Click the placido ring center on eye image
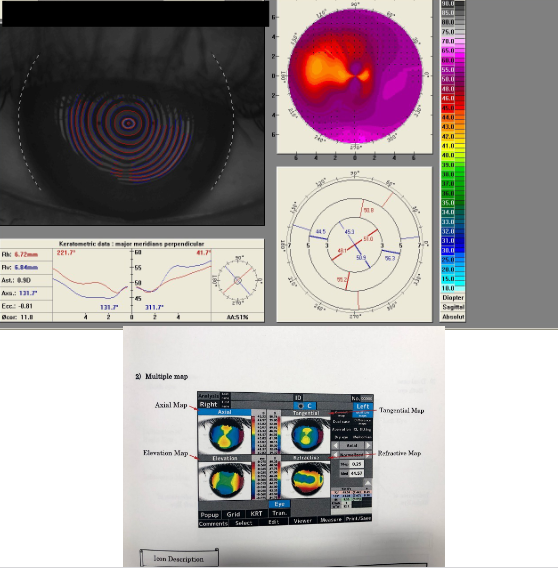Viewport: 558px width, 568px height. pyautogui.click(x=128, y=123)
